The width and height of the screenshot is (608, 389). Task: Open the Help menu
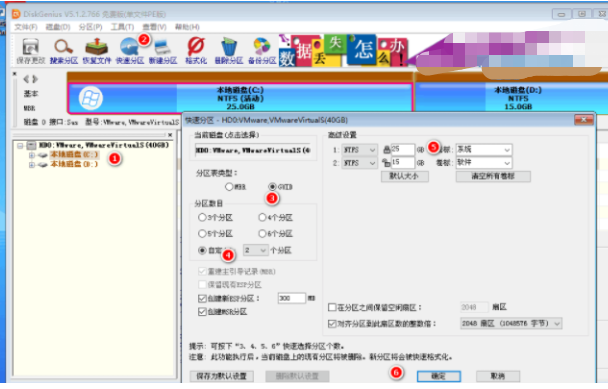pyautogui.click(x=187, y=27)
